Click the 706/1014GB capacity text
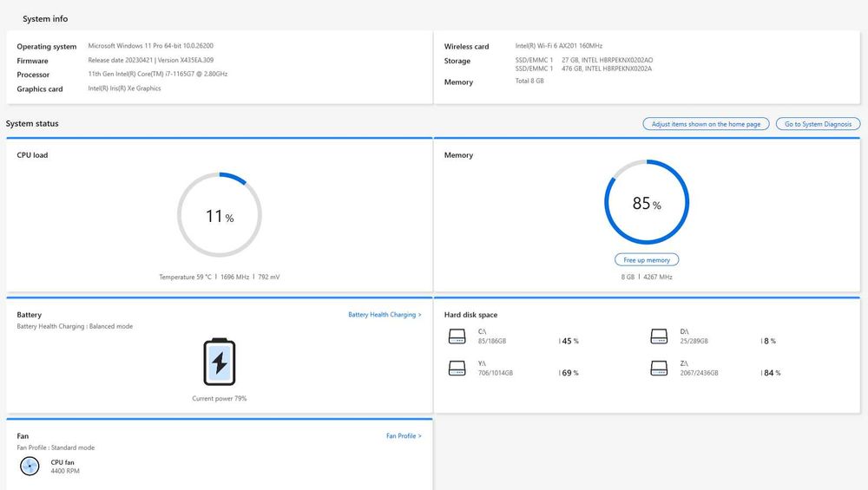868x490 pixels. [x=496, y=373]
